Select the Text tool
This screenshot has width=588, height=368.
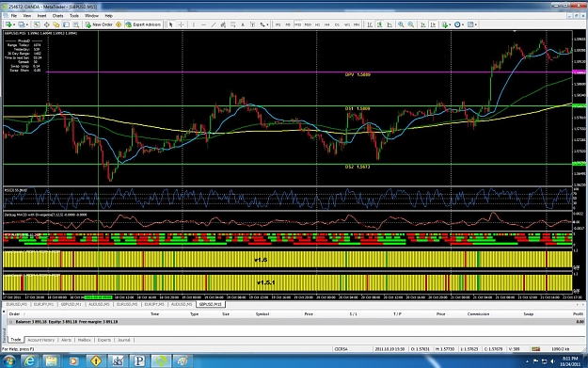(x=243, y=24)
